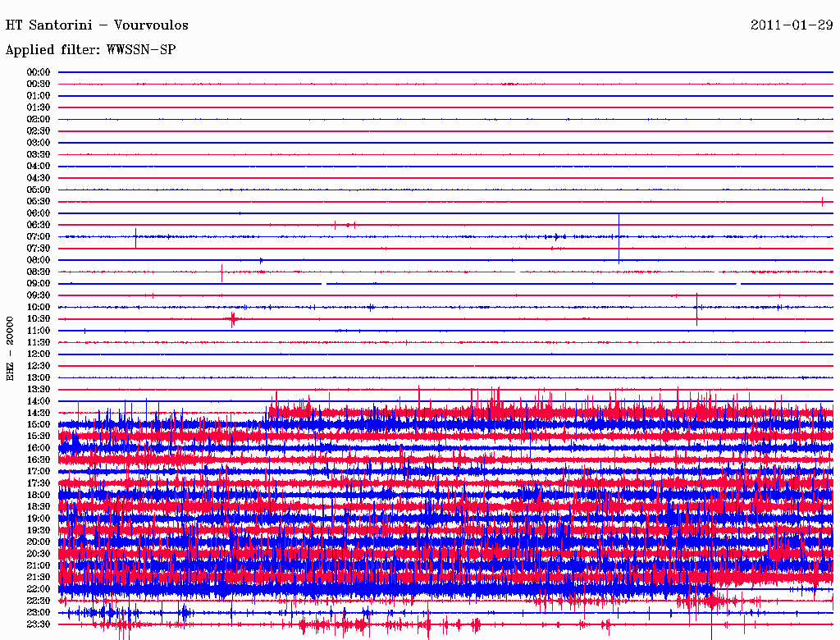Click the 14:00 time row label

click(39, 400)
